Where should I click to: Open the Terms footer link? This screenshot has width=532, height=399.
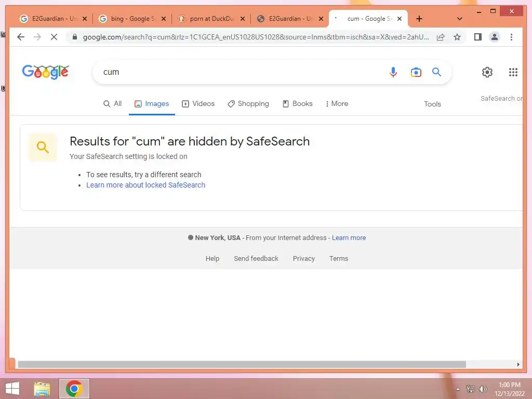point(339,259)
